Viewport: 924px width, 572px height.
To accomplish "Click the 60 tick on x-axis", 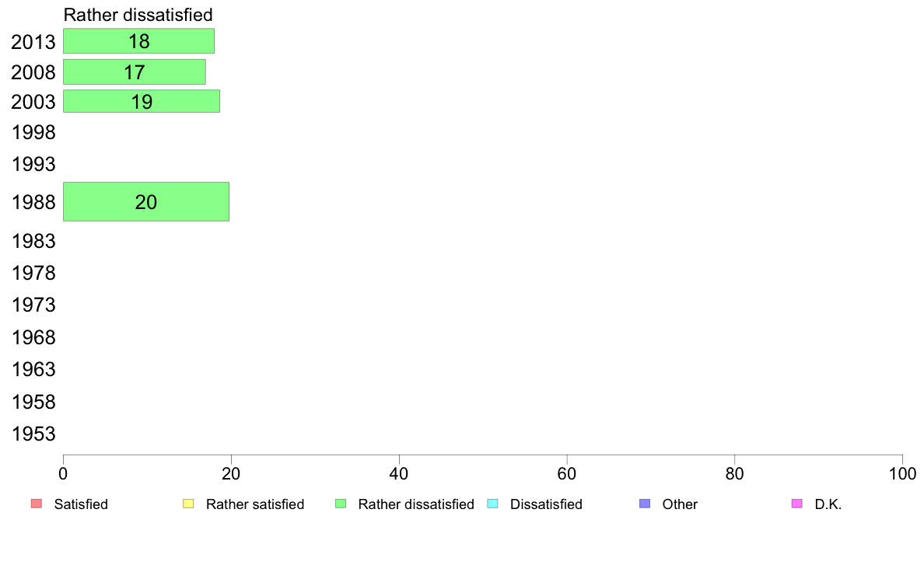I will 567,473.
